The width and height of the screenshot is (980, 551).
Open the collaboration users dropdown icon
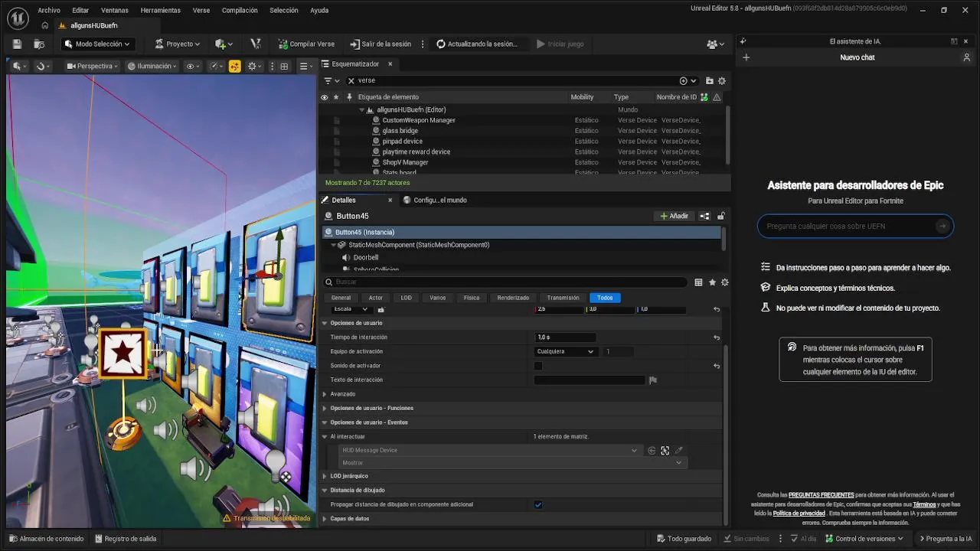715,44
